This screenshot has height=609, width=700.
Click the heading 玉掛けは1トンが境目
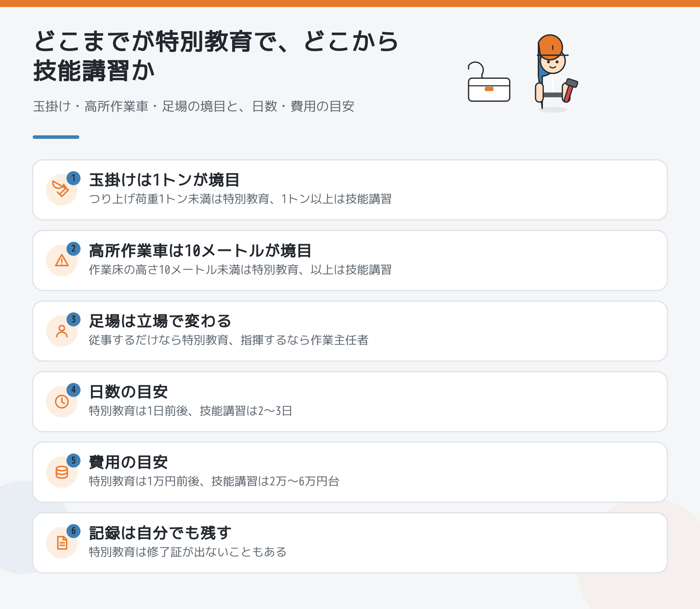(x=164, y=180)
